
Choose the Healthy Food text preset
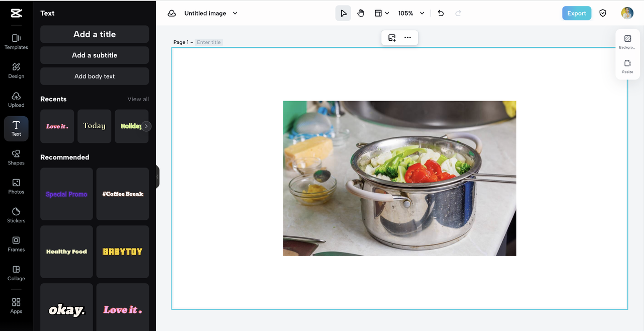click(66, 252)
